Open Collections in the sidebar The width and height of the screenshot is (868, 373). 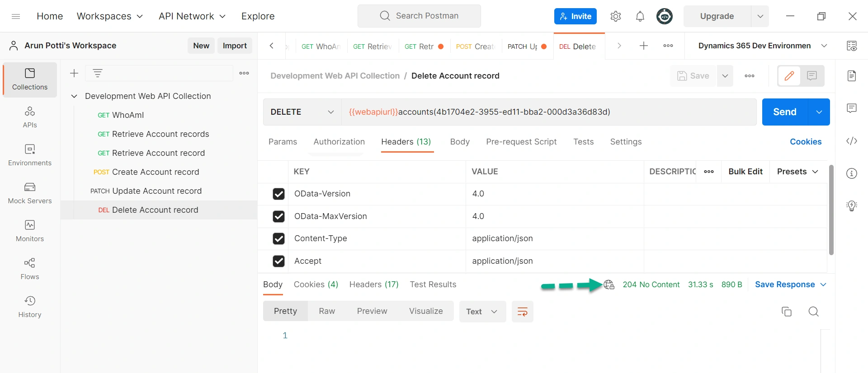(x=30, y=79)
